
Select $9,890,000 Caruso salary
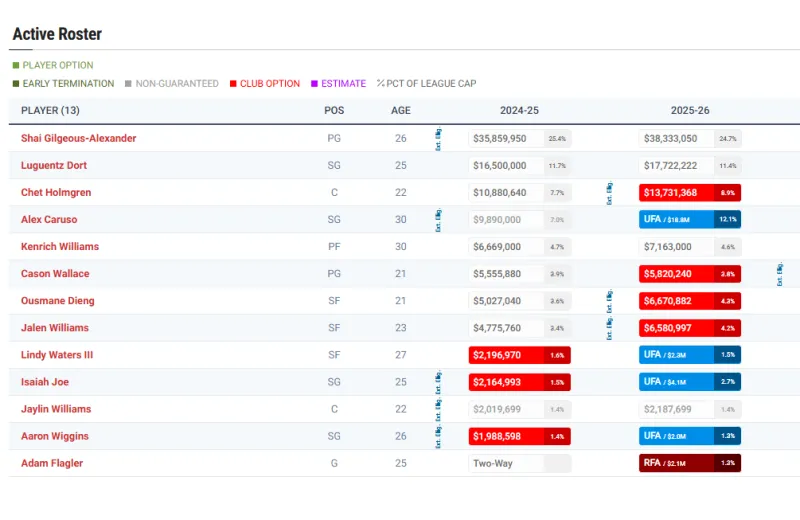(519, 219)
